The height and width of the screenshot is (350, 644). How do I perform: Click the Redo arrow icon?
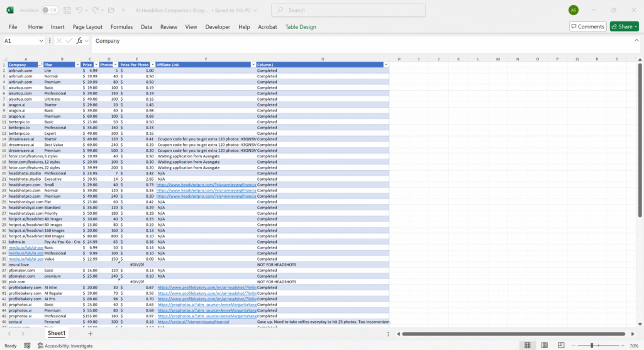tap(96, 10)
